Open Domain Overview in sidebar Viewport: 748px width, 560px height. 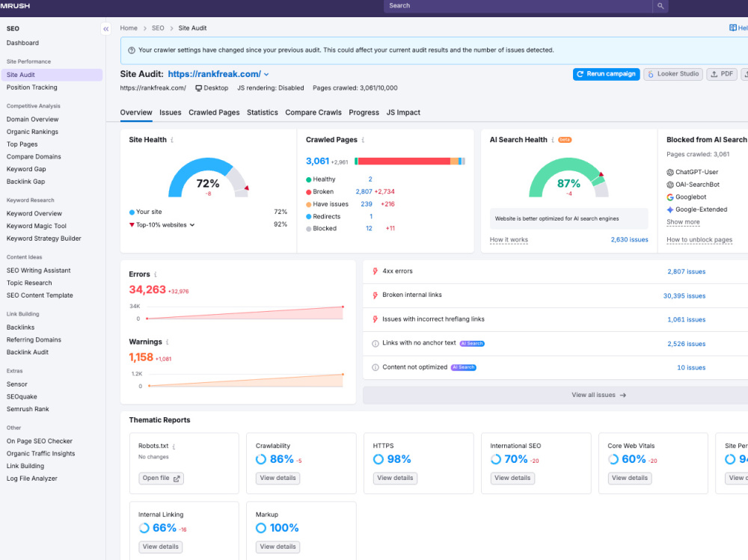click(x=32, y=119)
